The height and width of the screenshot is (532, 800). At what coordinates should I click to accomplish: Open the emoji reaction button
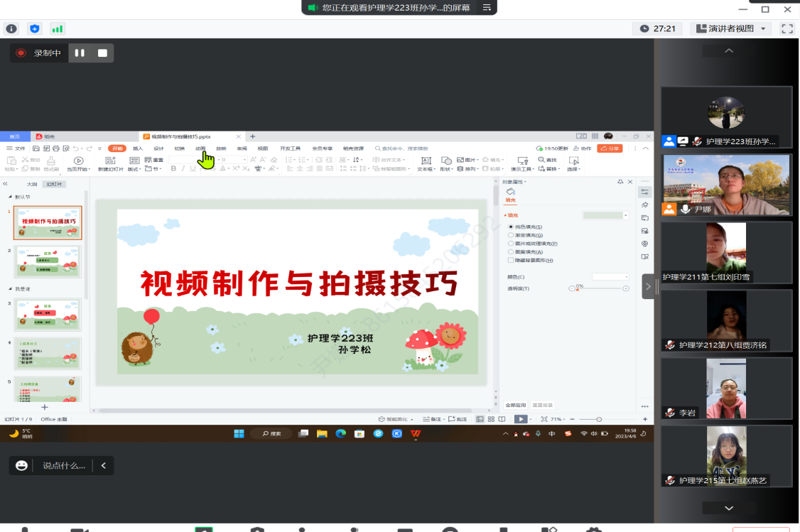[22, 466]
